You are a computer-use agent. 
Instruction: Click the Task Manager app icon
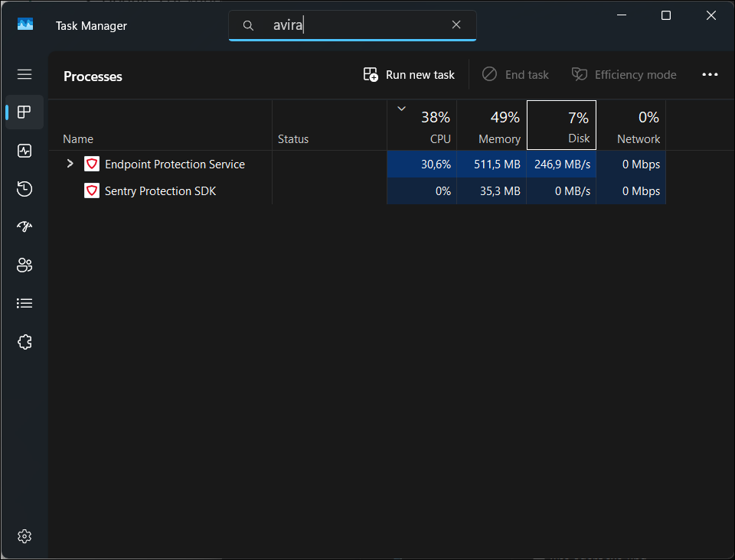click(25, 24)
